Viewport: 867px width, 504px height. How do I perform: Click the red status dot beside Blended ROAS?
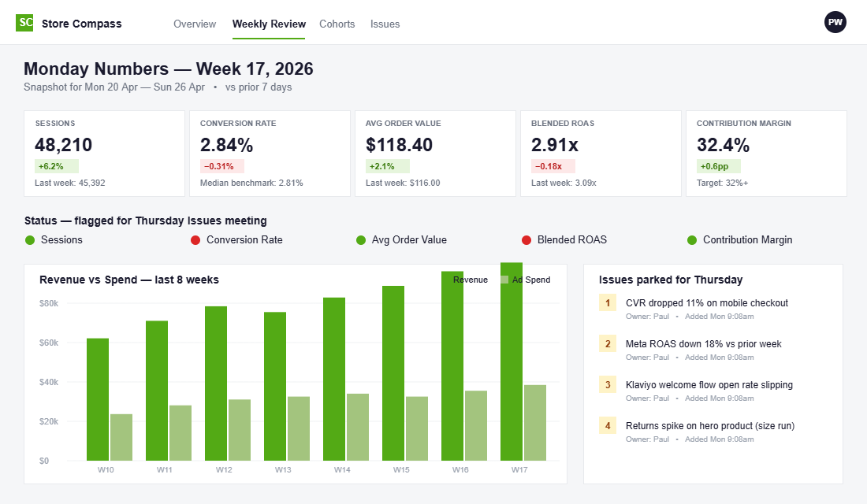[529, 239]
